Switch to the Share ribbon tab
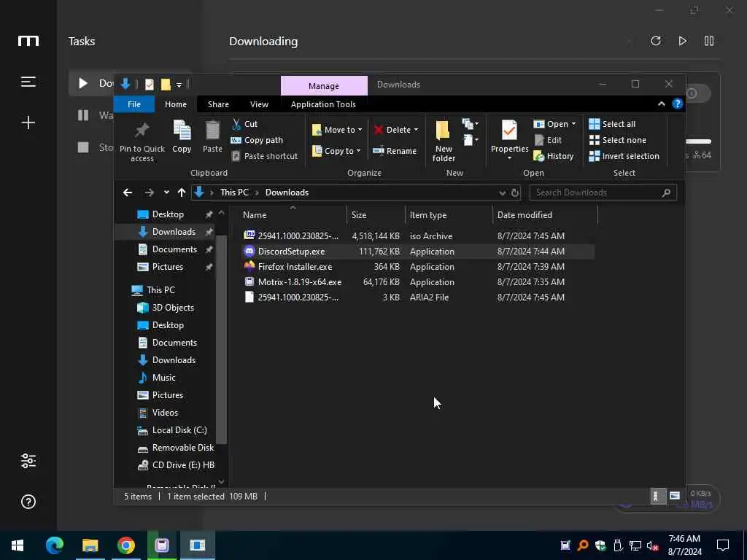The height and width of the screenshot is (560, 747). (218, 104)
